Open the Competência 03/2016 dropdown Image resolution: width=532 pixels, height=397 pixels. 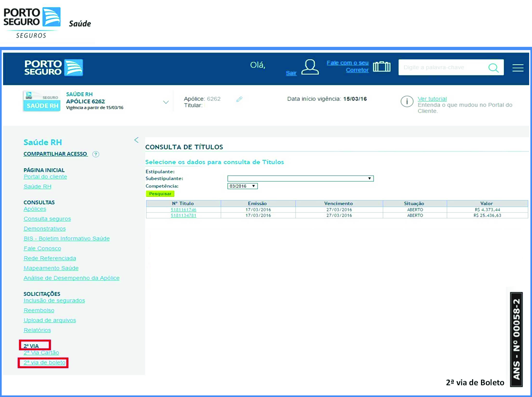point(242,186)
